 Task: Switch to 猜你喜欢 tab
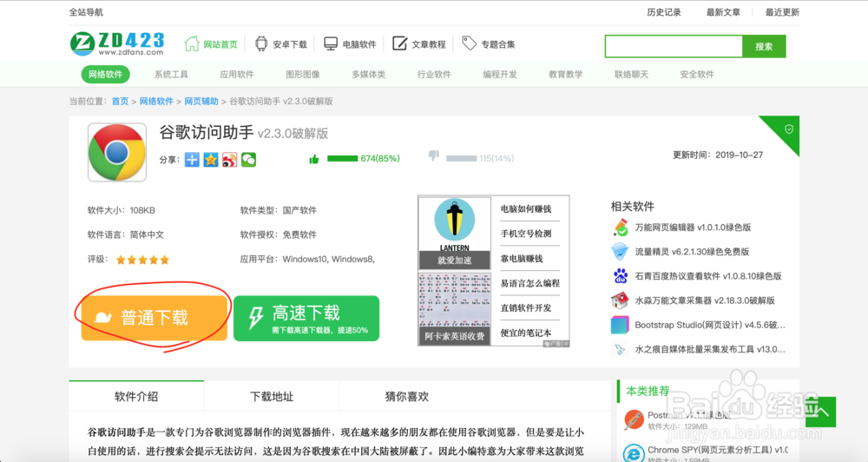click(407, 396)
